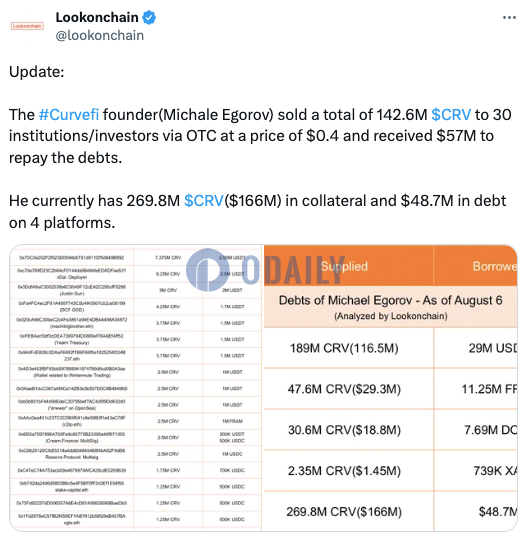Image resolution: width=531 pixels, height=541 pixels.
Task: Open the #Curvefi hashtag link
Action: [x=69, y=115]
